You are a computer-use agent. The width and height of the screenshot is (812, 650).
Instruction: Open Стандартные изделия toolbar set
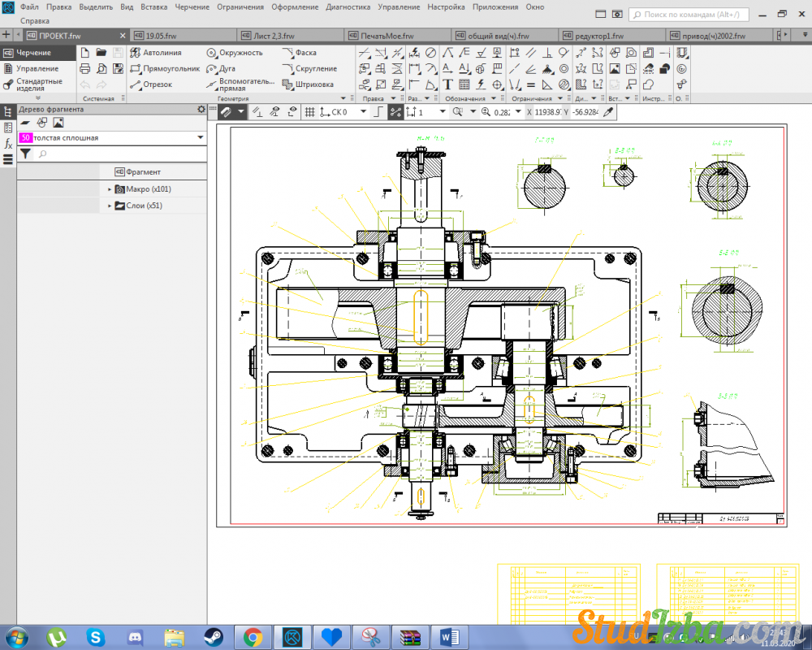click(x=38, y=84)
